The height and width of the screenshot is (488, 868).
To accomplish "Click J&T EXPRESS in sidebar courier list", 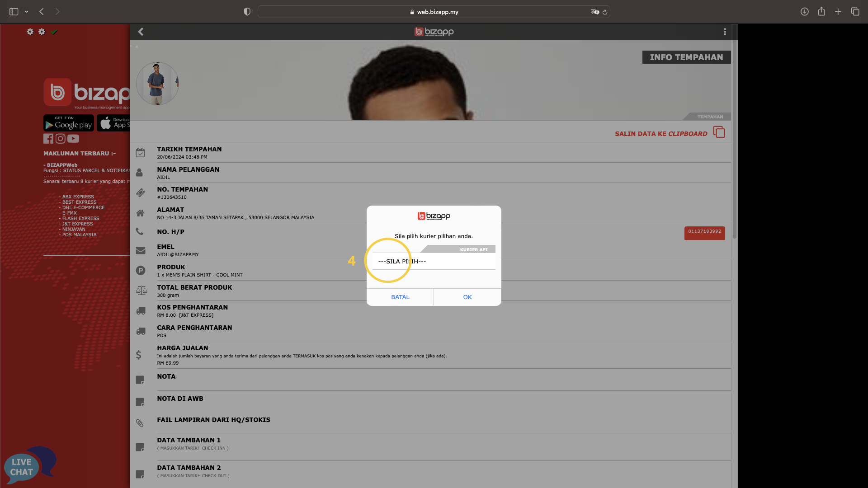I will pyautogui.click(x=77, y=224).
